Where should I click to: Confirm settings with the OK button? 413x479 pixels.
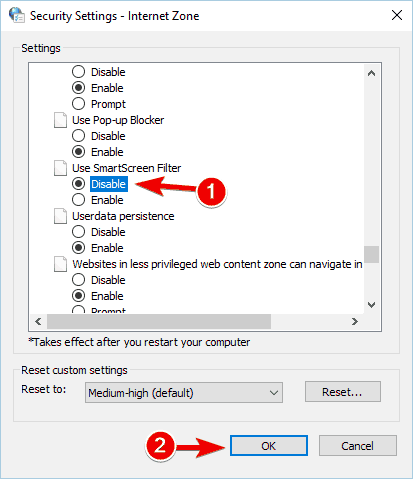pyautogui.click(x=269, y=446)
